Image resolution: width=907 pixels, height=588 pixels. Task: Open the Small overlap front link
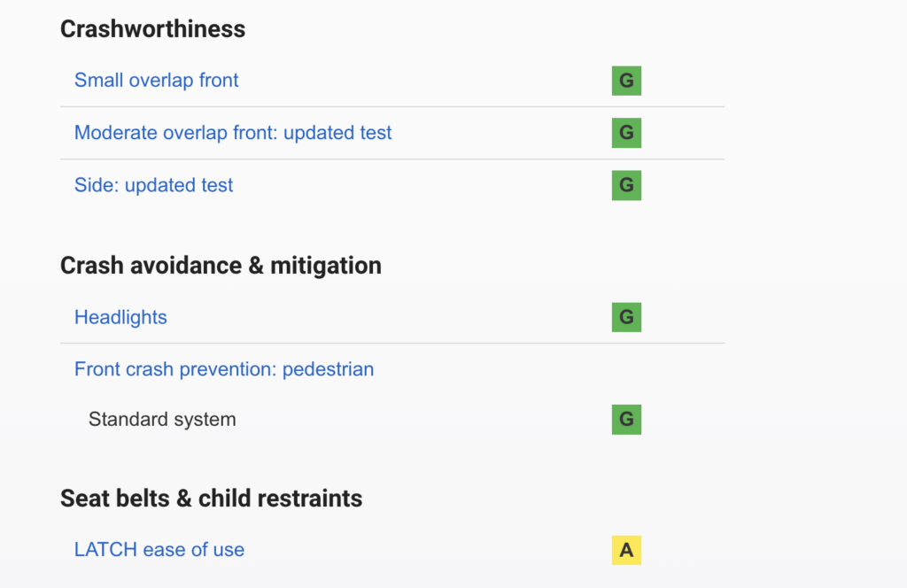click(156, 81)
